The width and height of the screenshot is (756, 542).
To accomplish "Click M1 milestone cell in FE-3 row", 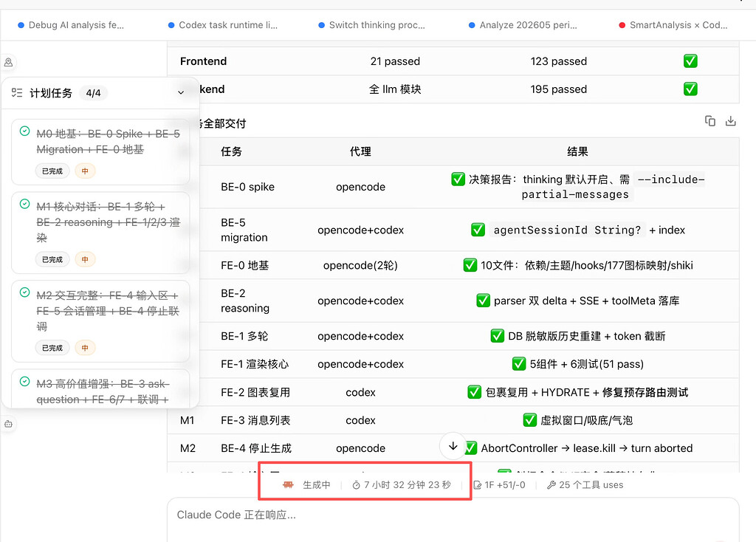I will point(187,420).
